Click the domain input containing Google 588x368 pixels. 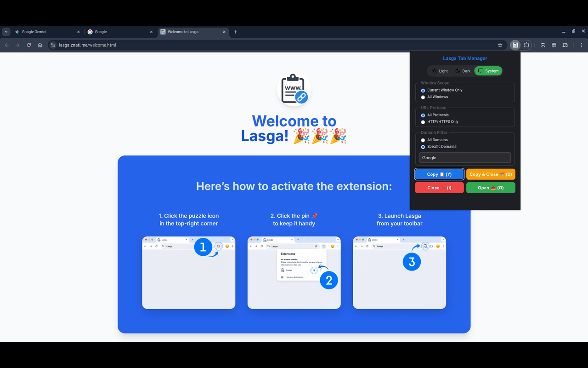coord(465,158)
